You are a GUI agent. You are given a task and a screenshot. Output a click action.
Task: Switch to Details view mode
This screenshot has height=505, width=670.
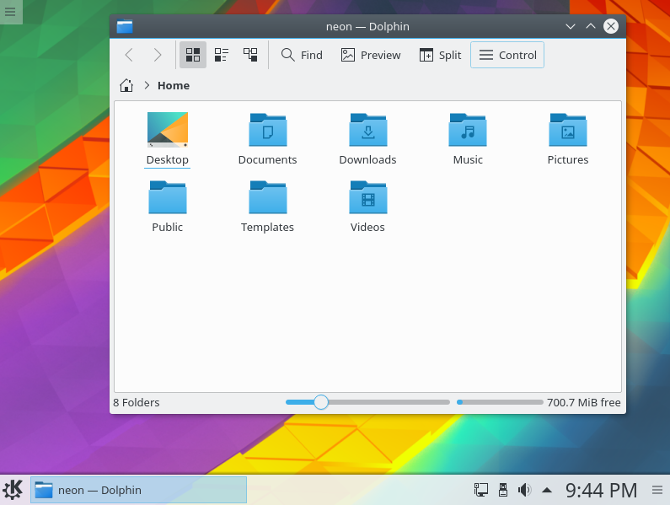point(250,55)
